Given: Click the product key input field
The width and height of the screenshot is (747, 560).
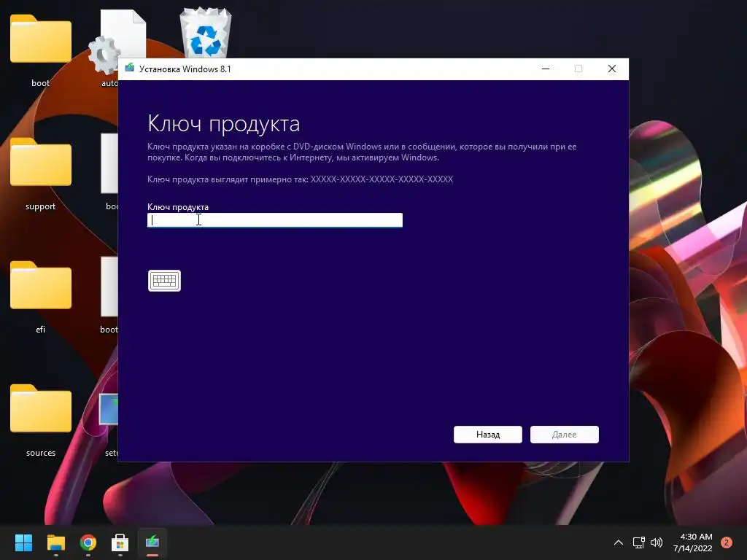Looking at the screenshot, I should (x=275, y=220).
